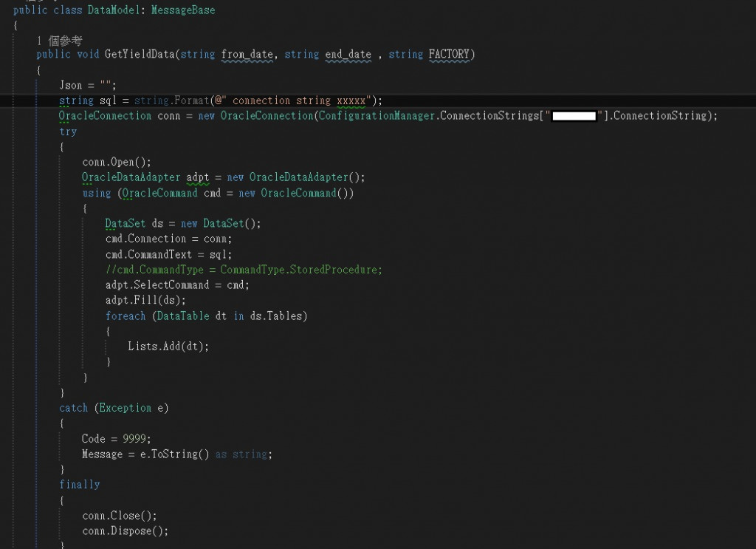756x549 pixels.
Task: Click the underlined xxxxx in the sql string
Action: 351,100
